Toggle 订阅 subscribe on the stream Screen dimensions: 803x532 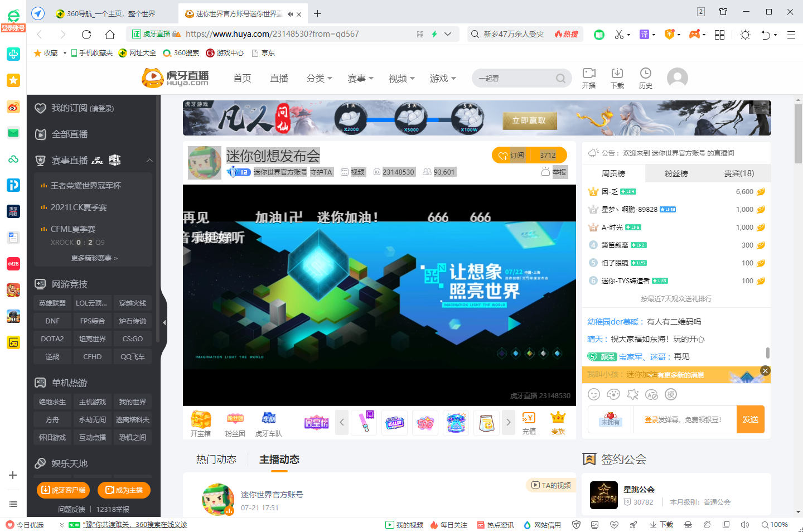coord(511,155)
